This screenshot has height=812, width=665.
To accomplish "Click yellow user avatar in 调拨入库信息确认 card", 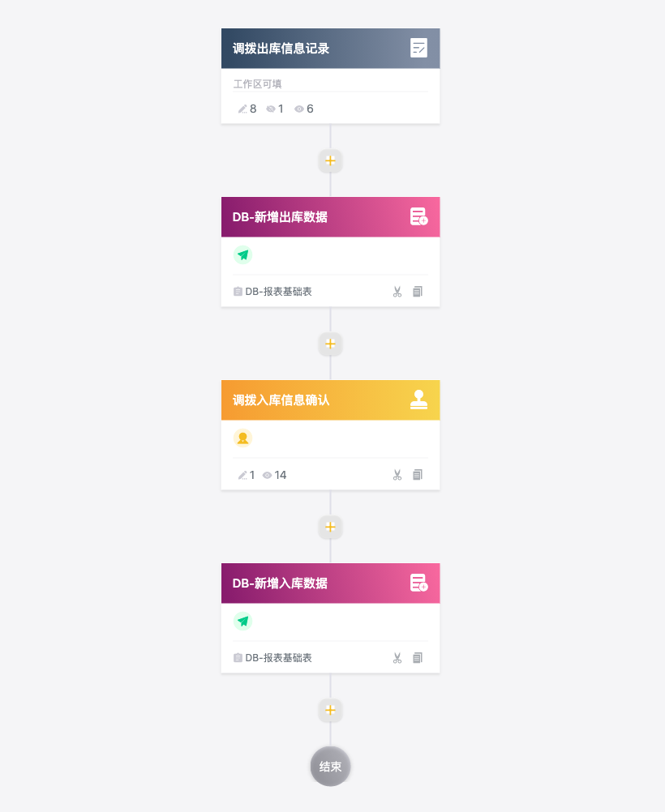I will tap(242, 438).
